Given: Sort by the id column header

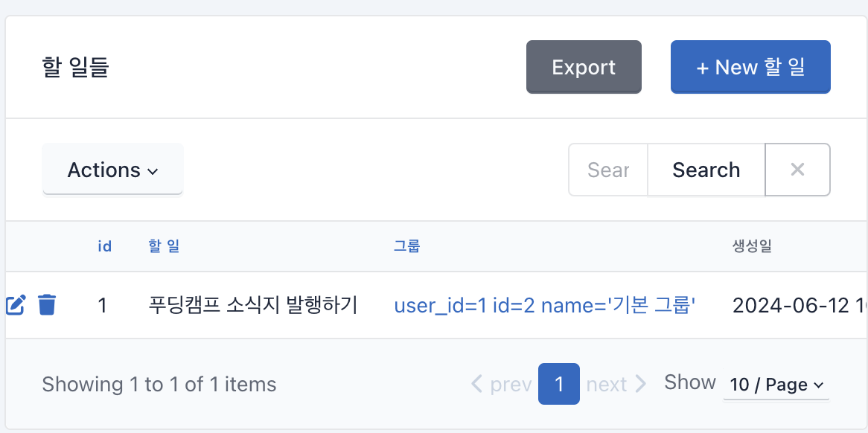Looking at the screenshot, I should click(x=105, y=247).
